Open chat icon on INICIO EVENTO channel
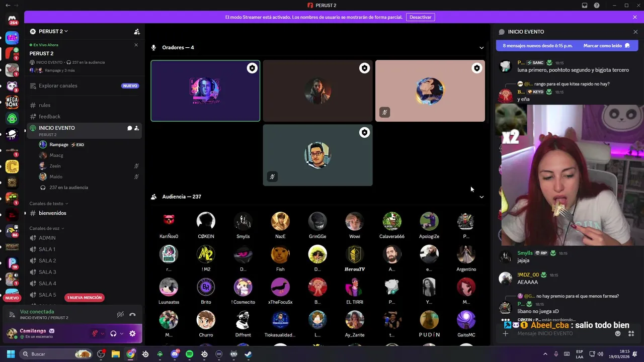Screen dimensions: 644x362 [x=129, y=128]
